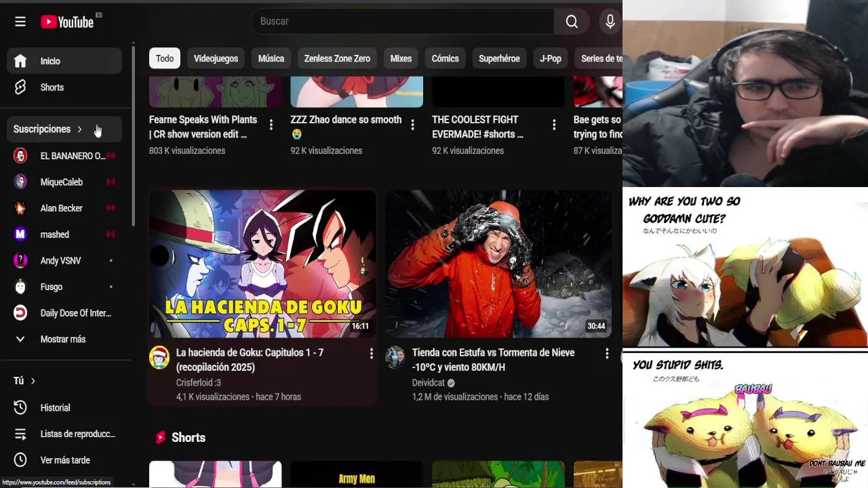
Task: Open the Deividcat channel name
Action: point(429,383)
